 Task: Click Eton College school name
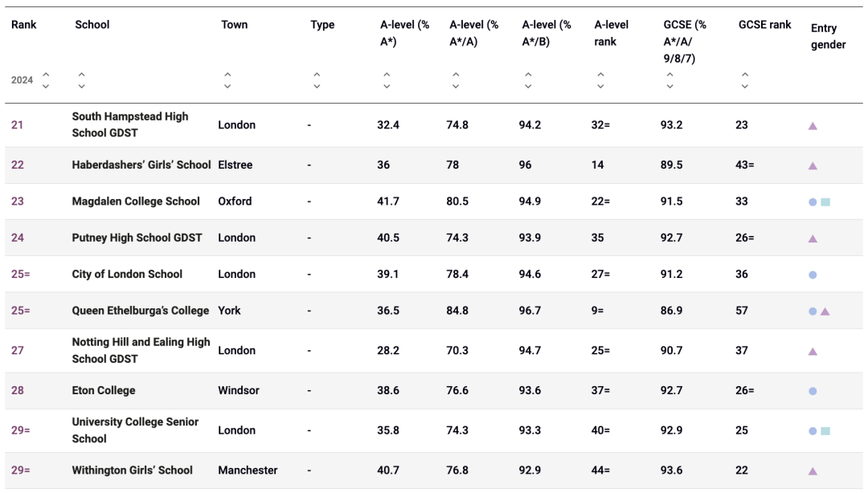click(104, 390)
